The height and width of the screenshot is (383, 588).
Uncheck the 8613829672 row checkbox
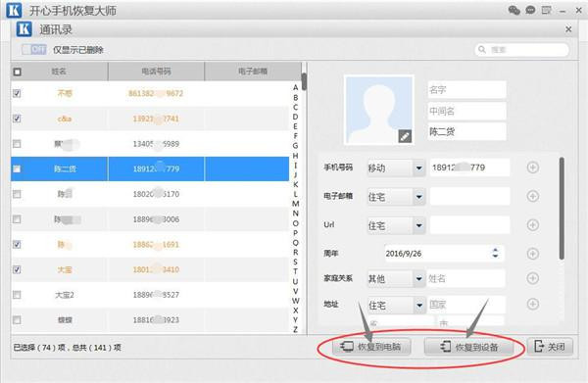pyautogui.click(x=17, y=93)
